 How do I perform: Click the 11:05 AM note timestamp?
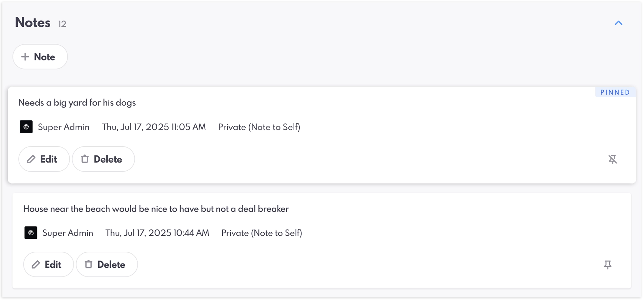[154, 127]
